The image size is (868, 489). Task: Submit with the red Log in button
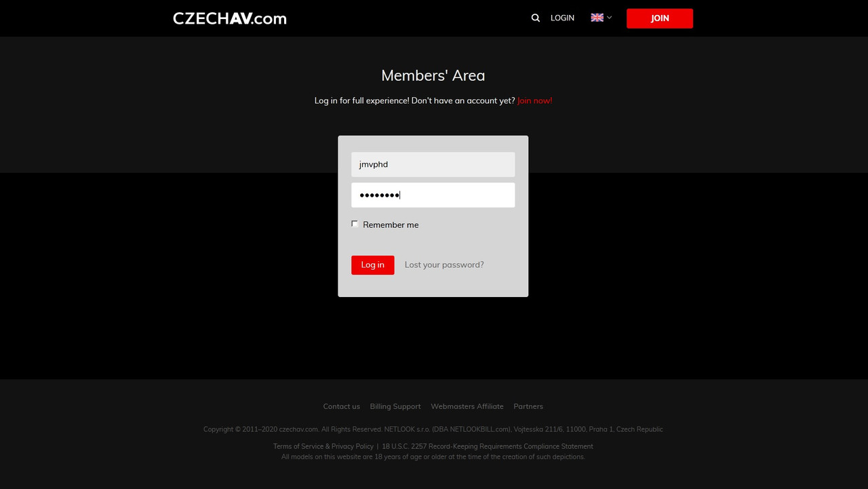click(x=372, y=265)
